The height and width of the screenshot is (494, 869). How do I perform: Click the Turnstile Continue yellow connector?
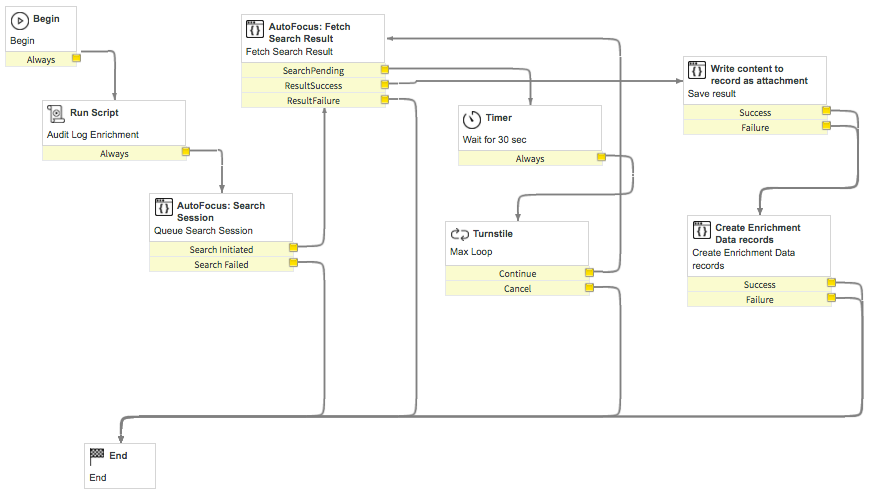click(589, 273)
